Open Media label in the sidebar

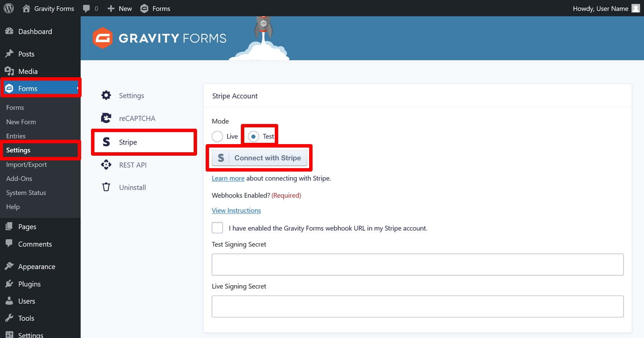click(x=28, y=71)
